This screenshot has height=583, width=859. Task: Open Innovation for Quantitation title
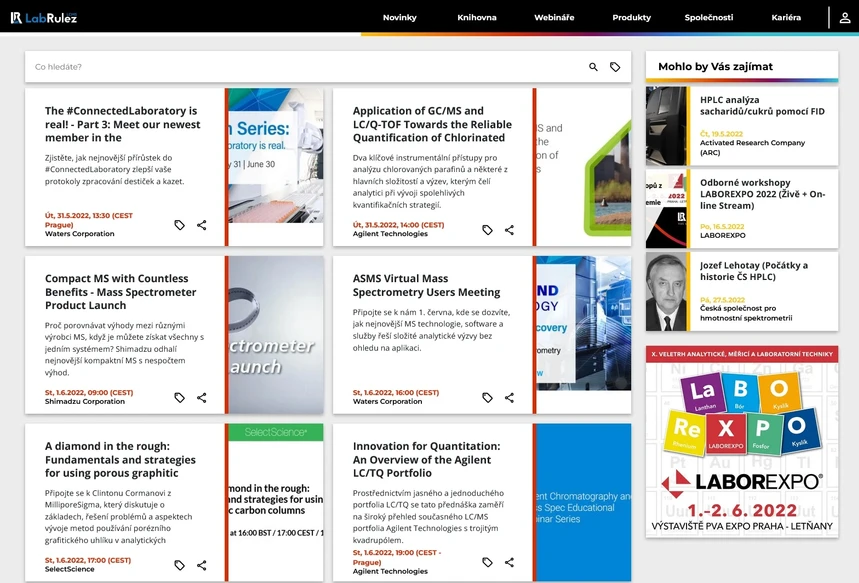tap(426, 460)
